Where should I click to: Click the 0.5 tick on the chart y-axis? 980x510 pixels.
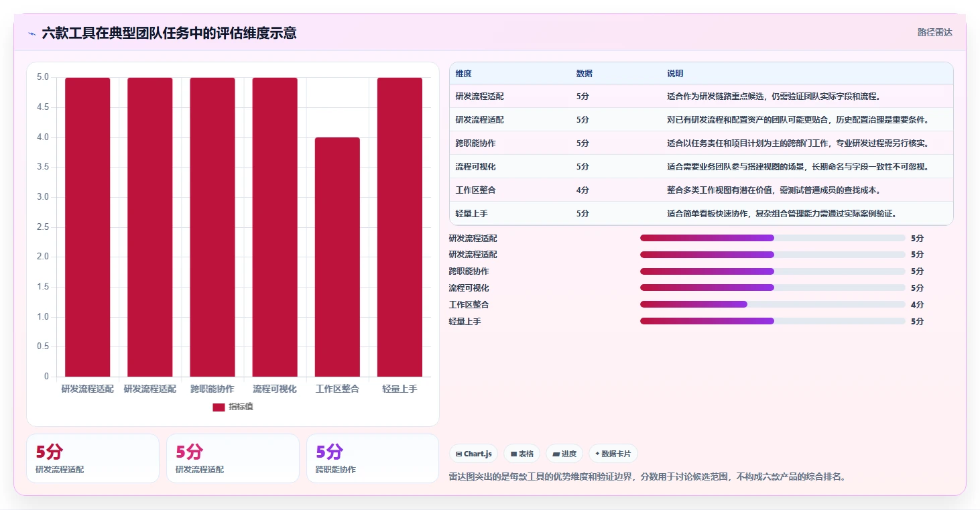43,346
